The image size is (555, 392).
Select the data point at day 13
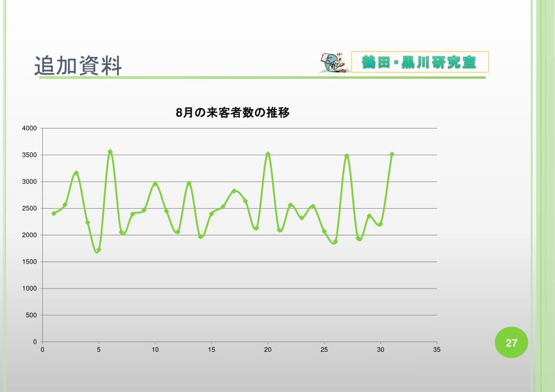click(189, 183)
